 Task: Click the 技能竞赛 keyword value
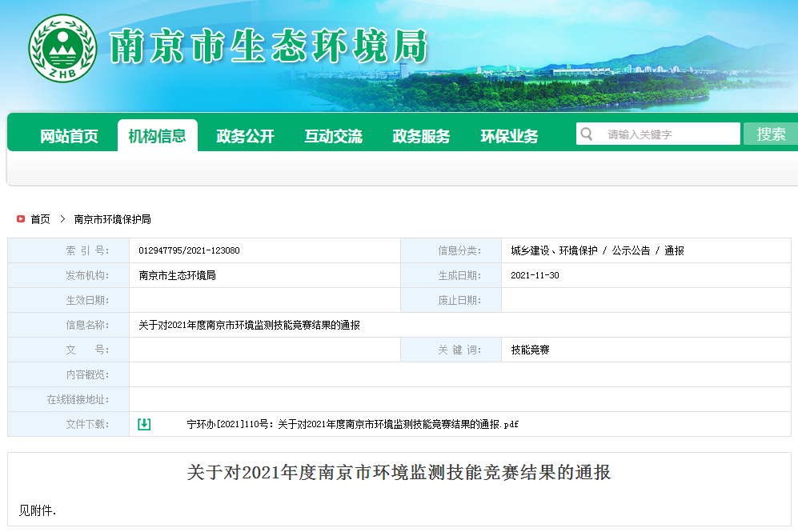(530, 350)
